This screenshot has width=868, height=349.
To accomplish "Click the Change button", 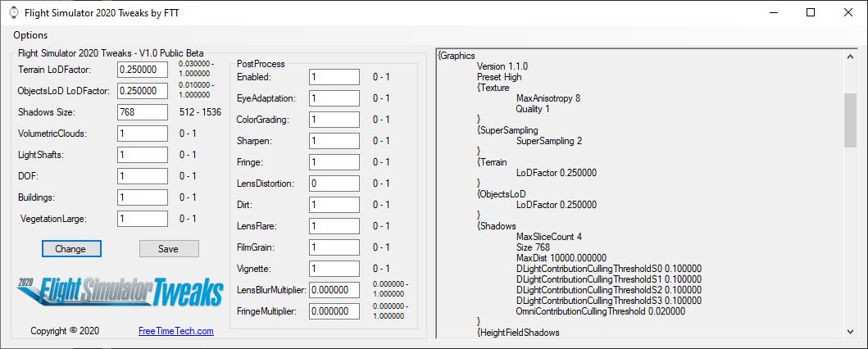I will click(x=71, y=249).
